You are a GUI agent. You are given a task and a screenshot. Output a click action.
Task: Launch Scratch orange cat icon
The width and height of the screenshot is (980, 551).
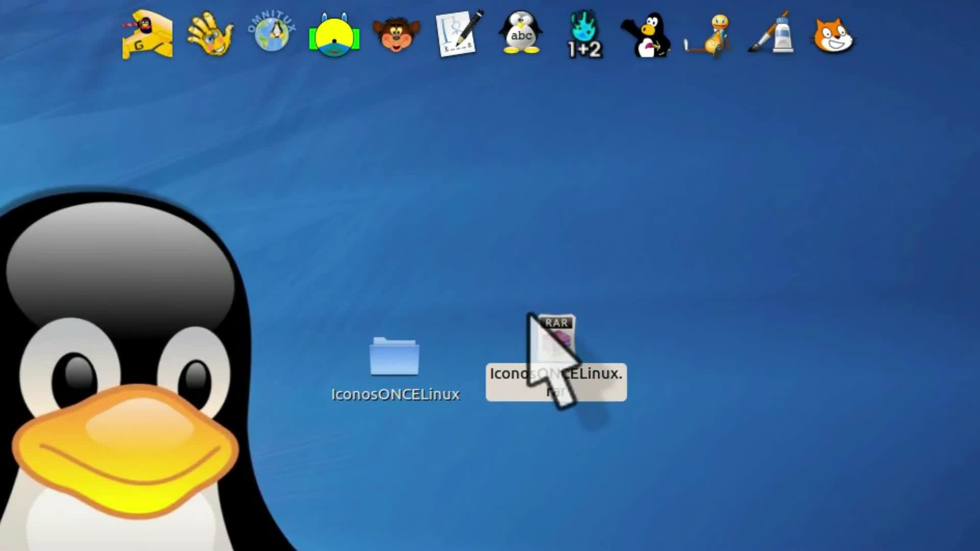pyautogui.click(x=833, y=35)
